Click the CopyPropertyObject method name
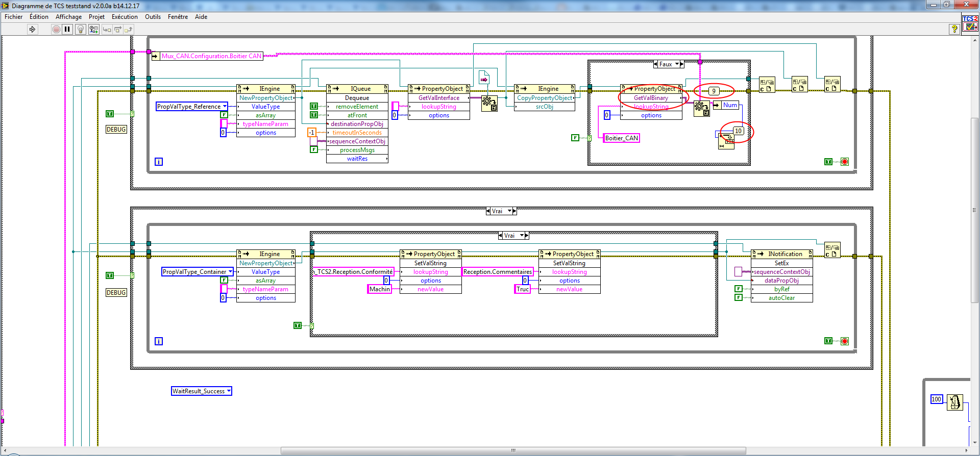The image size is (980, 456). pos(545,97)
